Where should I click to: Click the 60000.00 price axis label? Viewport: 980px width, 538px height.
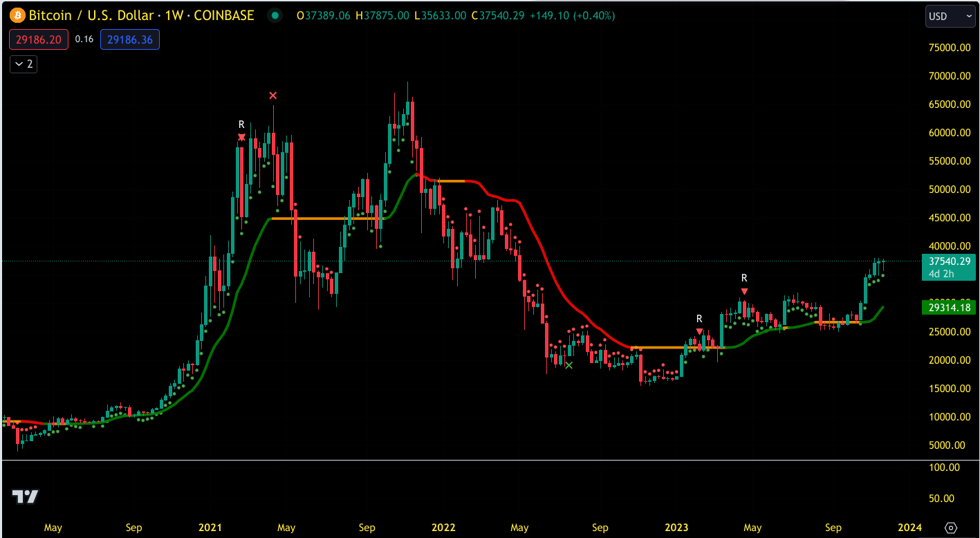point(950,133)
